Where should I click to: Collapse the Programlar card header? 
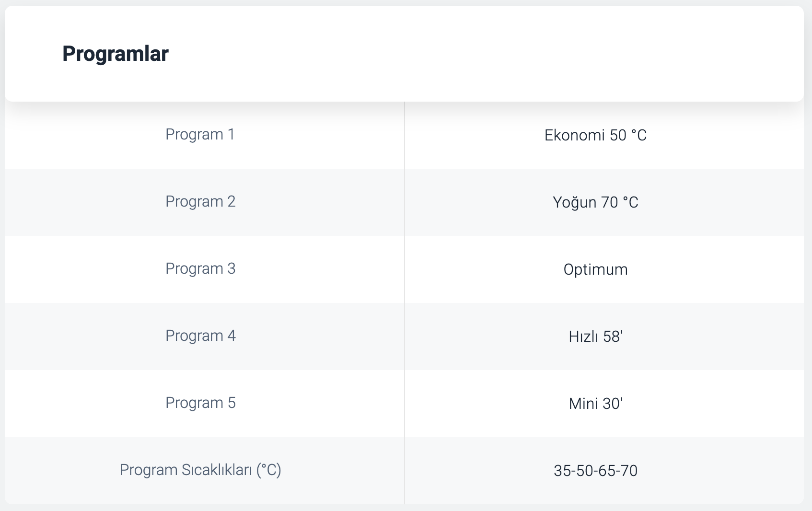coord(404,54)
